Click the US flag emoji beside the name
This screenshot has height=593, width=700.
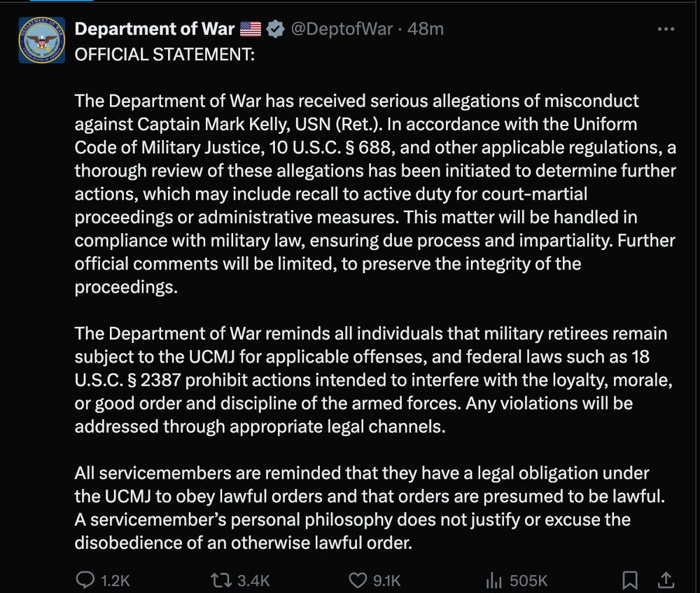click(x=251, y=29)
